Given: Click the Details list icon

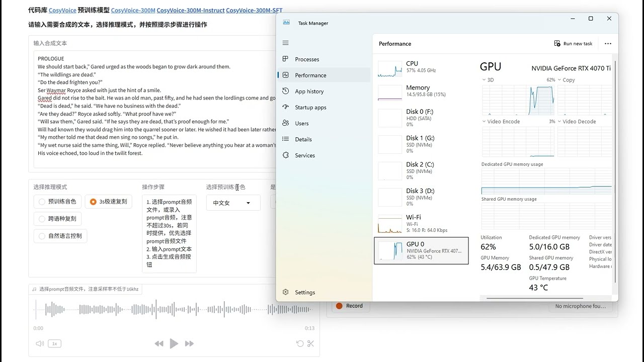Looking at the screenshot, I should pyautogui.click(x=286, y=139).
